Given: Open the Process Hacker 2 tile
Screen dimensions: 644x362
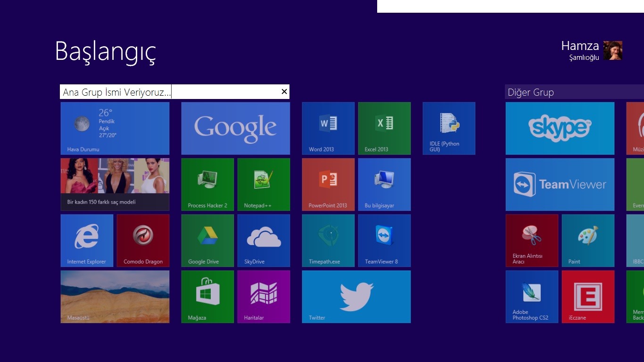Looking at the screenshot, I should coord(207,184).
